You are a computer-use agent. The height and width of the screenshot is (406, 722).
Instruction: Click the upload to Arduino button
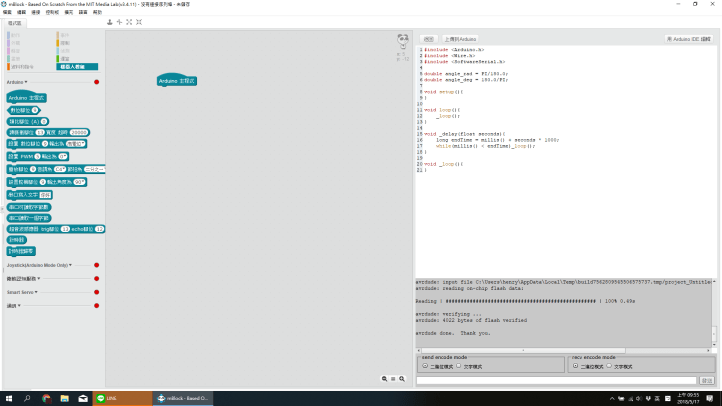458,39
